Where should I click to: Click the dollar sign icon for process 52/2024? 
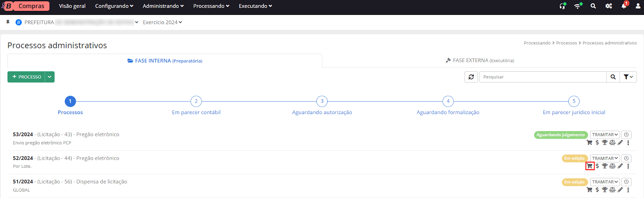click(597, 166)
